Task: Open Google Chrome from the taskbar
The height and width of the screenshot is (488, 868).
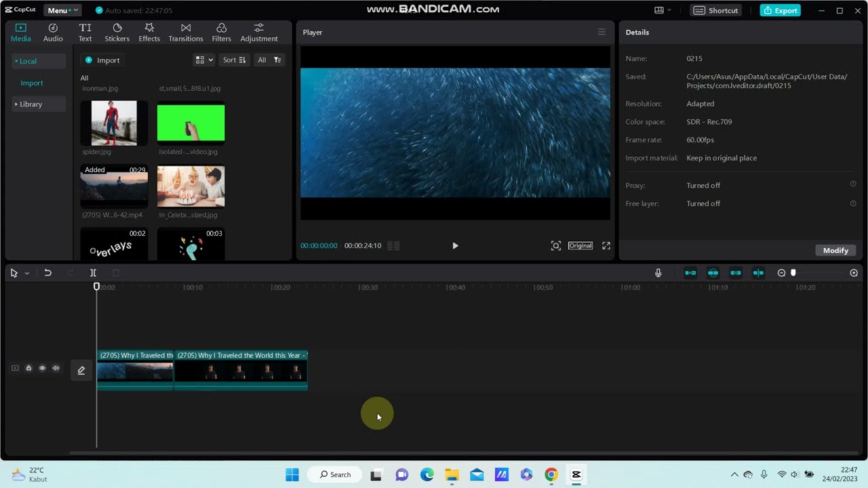Action: (551, 474)
